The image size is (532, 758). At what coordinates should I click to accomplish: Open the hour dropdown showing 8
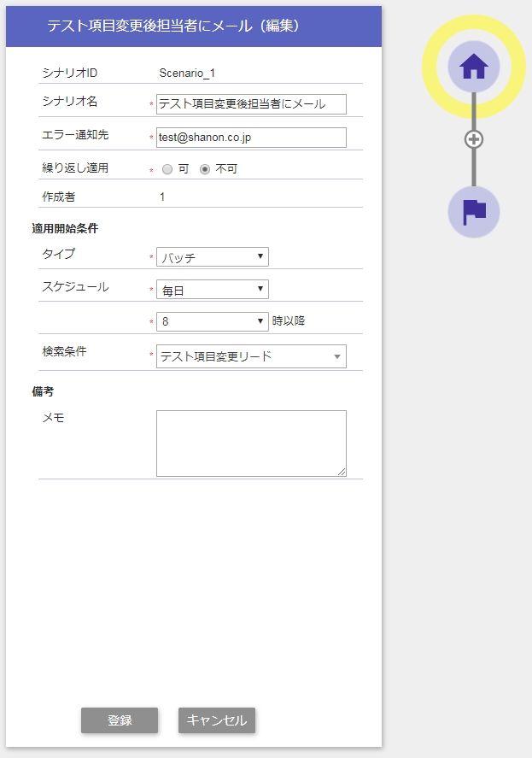(x=212, y=321)
